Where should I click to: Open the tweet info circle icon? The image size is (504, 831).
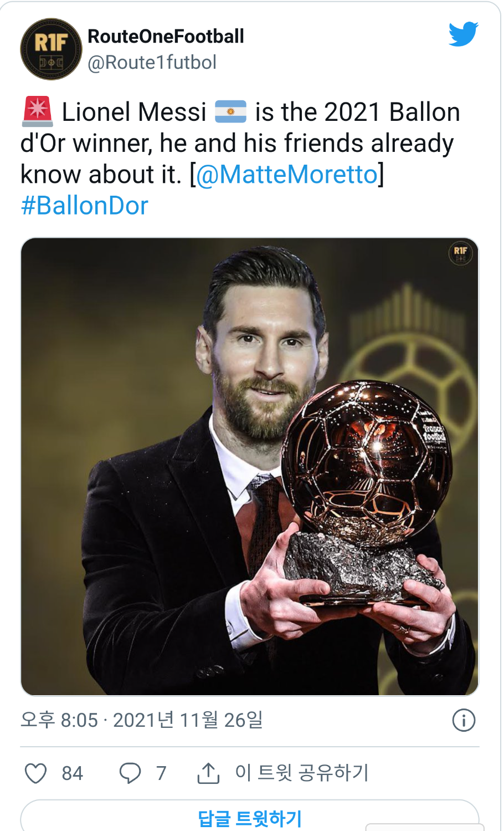click(x=464, y=720)
